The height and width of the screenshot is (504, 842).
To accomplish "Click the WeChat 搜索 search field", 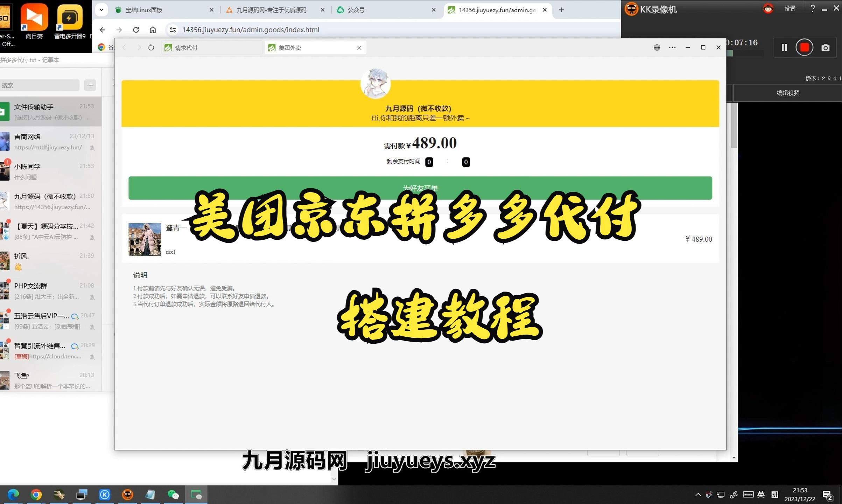I will 40,85.
